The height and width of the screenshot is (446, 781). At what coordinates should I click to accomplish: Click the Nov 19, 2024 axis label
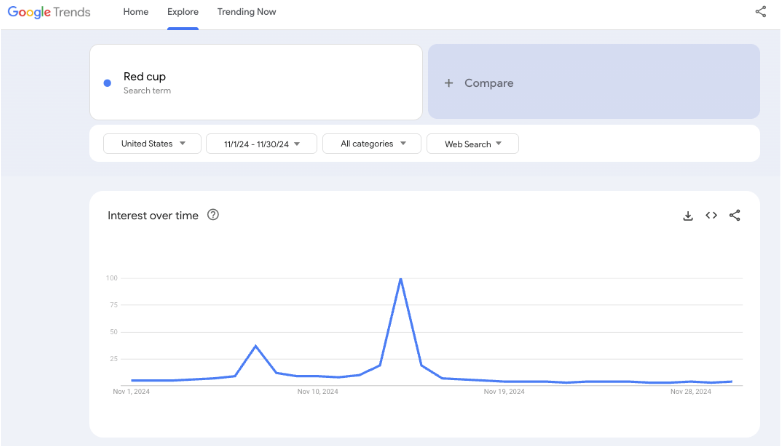504,392
